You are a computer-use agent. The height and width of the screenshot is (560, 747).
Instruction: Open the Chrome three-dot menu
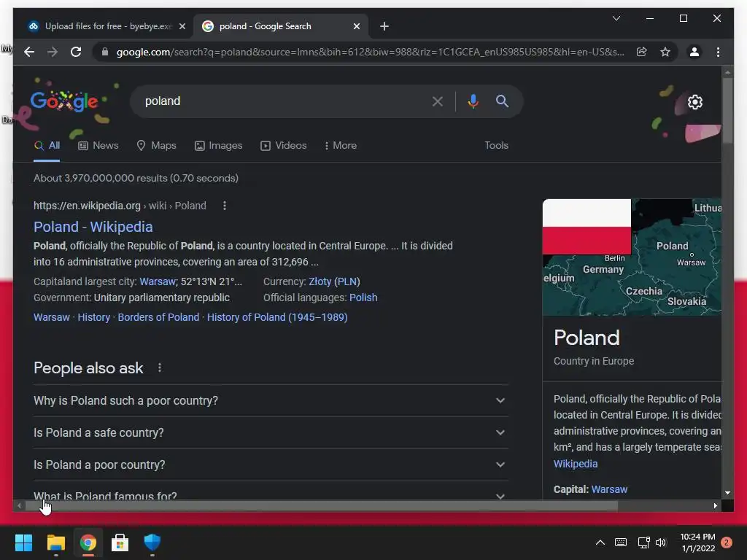[x=718, y=52]
